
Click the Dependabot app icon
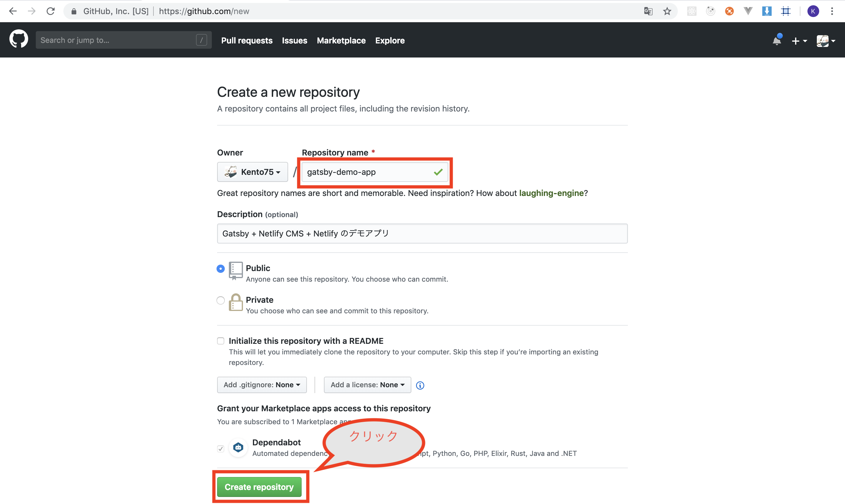pos(238,447)
